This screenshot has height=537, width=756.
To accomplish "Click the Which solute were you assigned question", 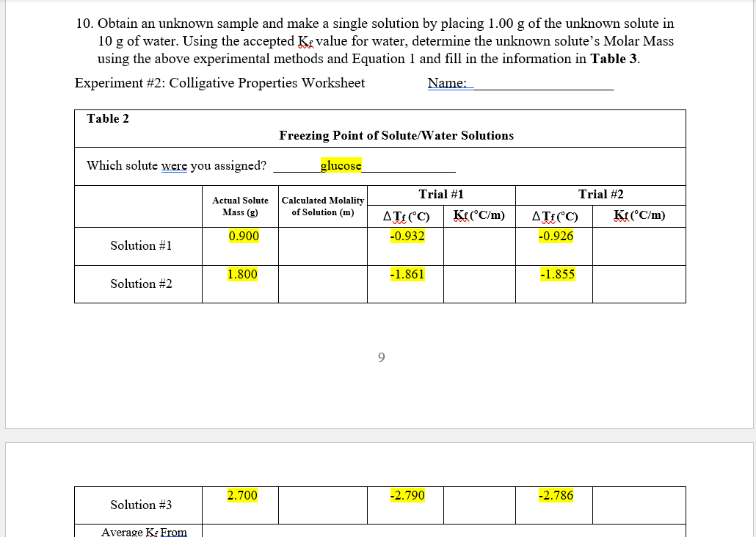I will [176, 165].
